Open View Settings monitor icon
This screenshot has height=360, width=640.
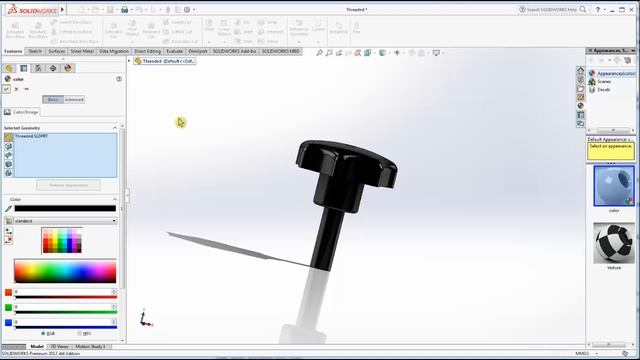pyautogui.click(x=436, y=53)
